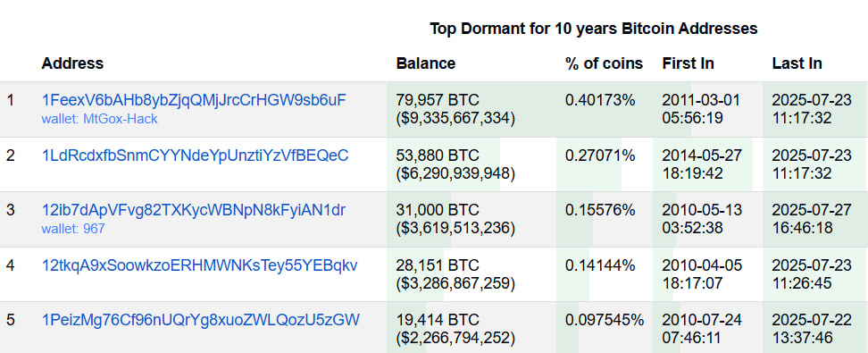The image size is (868, 353).
Task: Click rank number 4 in table
Action: (11, 265)
